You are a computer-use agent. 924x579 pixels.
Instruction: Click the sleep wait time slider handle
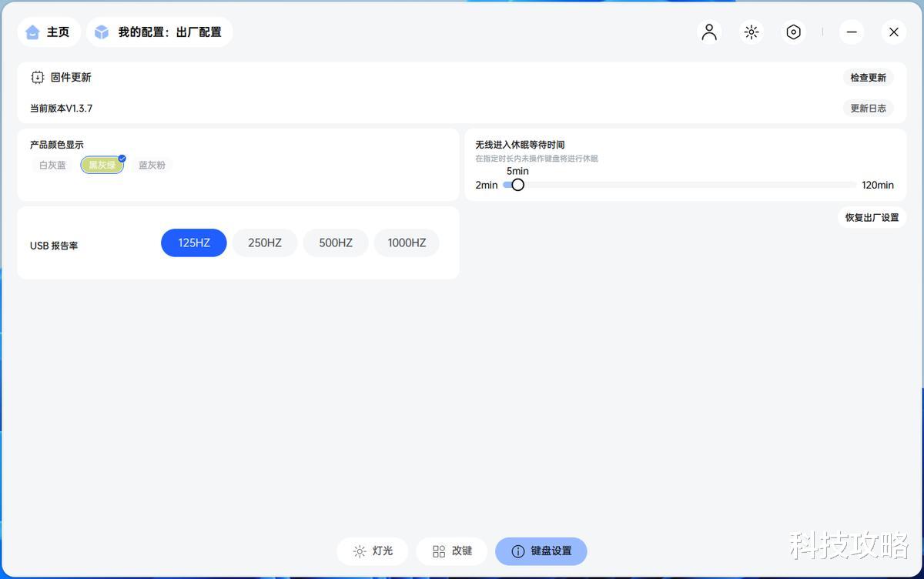(518, 185)
